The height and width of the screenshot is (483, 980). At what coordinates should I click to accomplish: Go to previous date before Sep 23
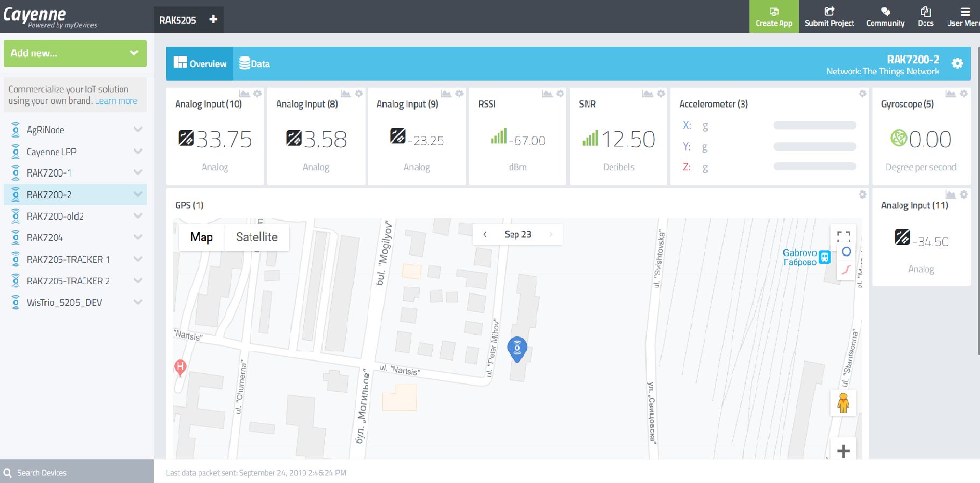[485, 234]
